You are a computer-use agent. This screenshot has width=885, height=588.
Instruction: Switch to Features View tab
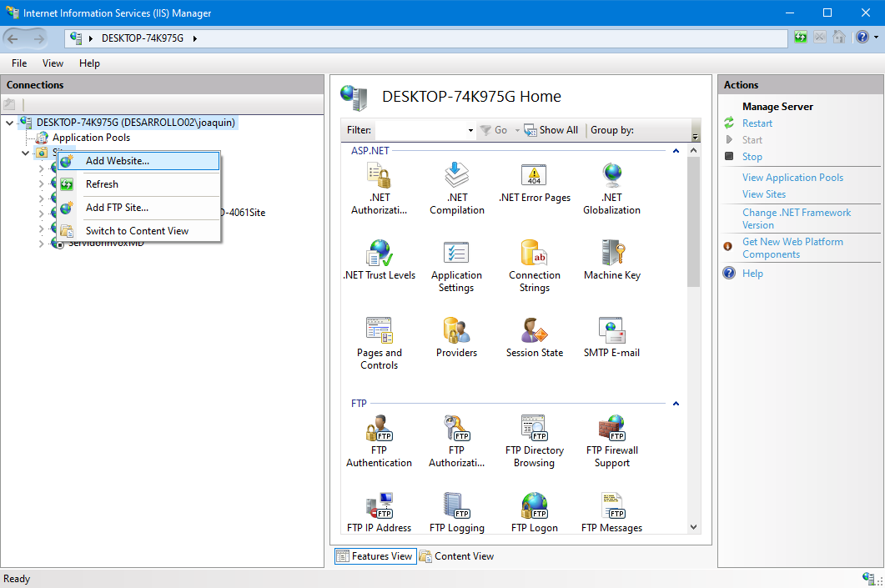375,556
